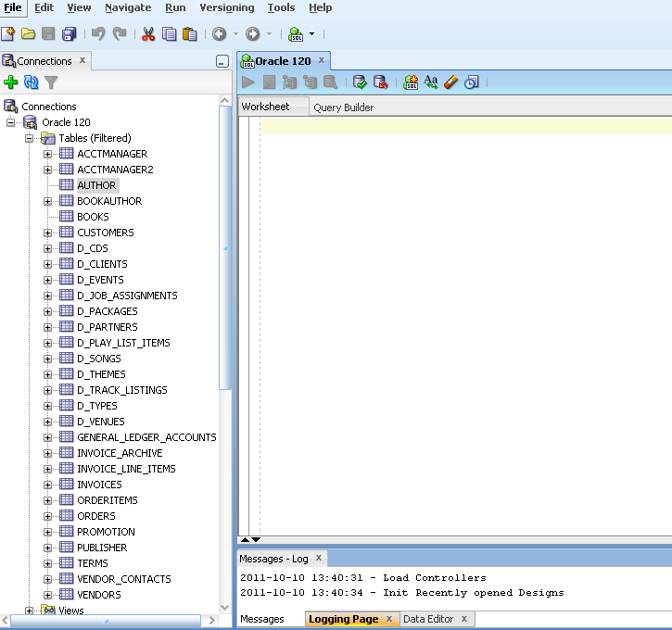The width and height of the screenshot is (672, 630).
Task: Click the Rollback icon in worksheet toolbar
Action: point(380,82)
